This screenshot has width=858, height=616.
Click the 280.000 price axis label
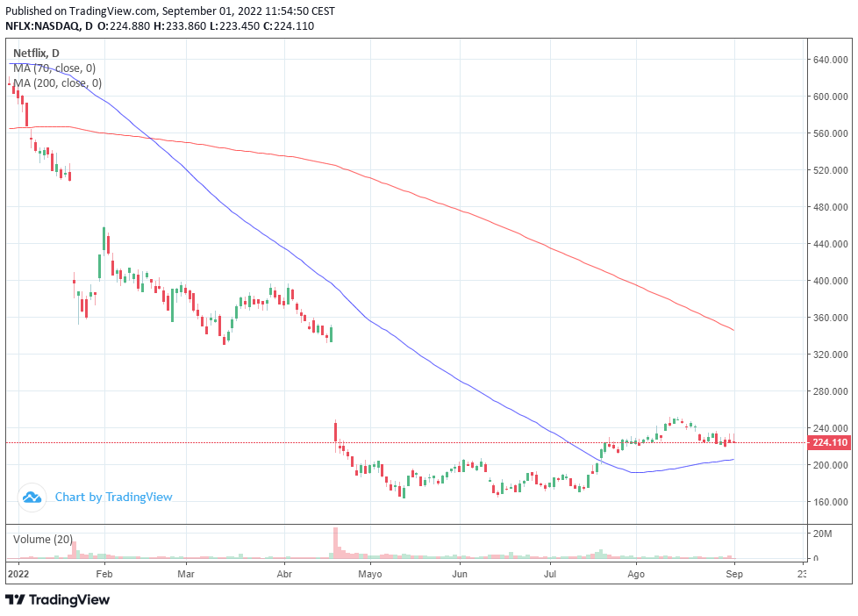(830, 391)
